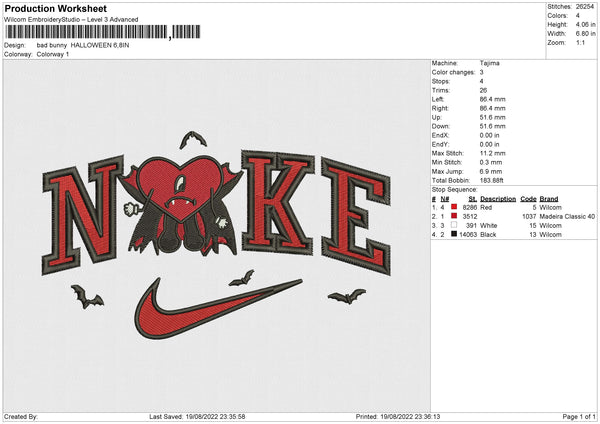Select the Height value 4.06 in
Viewport: 600px width, 424px height.
(x=585, y=24)
